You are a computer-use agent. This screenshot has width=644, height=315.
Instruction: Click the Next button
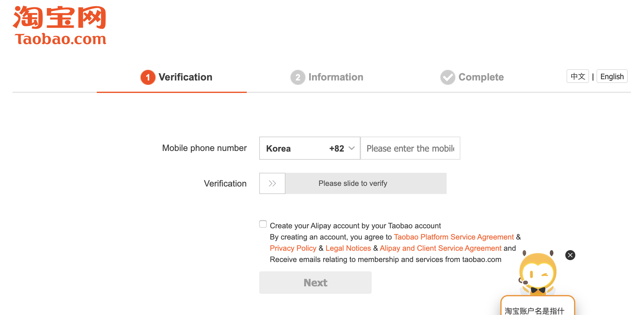coord(315,283)
